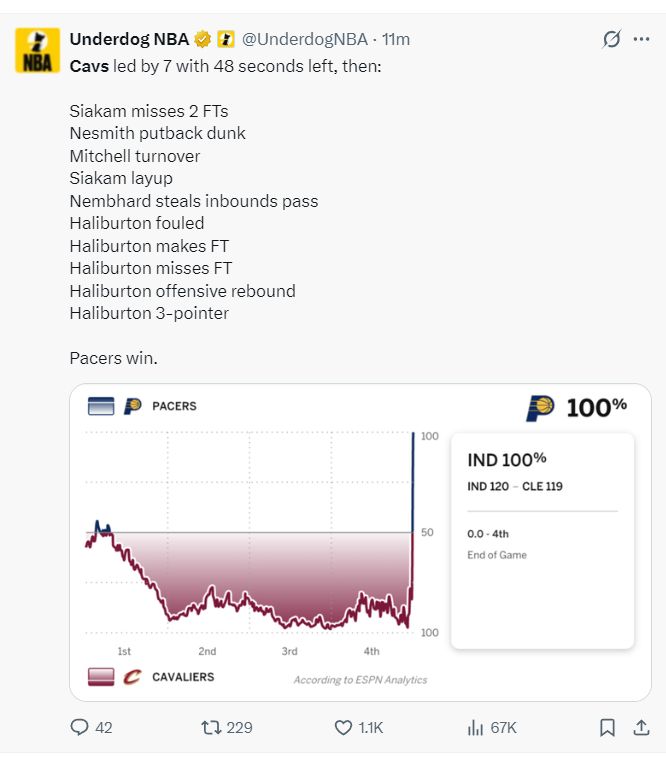Click the Cavaliers C logo in legend
This screenshot has width=666, height=758.
pyautogui.click(x=132, y=677)
